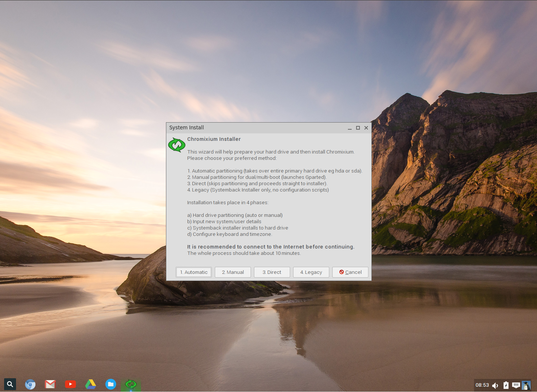Open the Google Drive shortcut
Screen dimensions: 537x392
[91, 384]
